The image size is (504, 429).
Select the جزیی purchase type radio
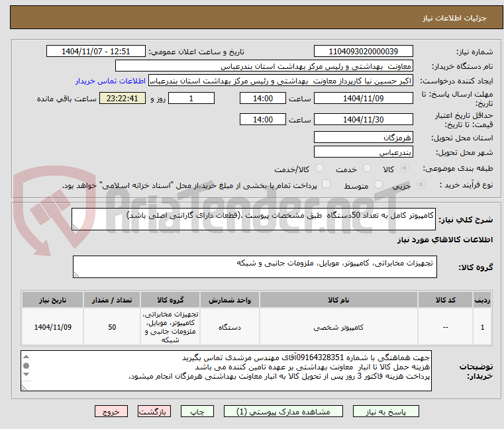pos(421,185)
